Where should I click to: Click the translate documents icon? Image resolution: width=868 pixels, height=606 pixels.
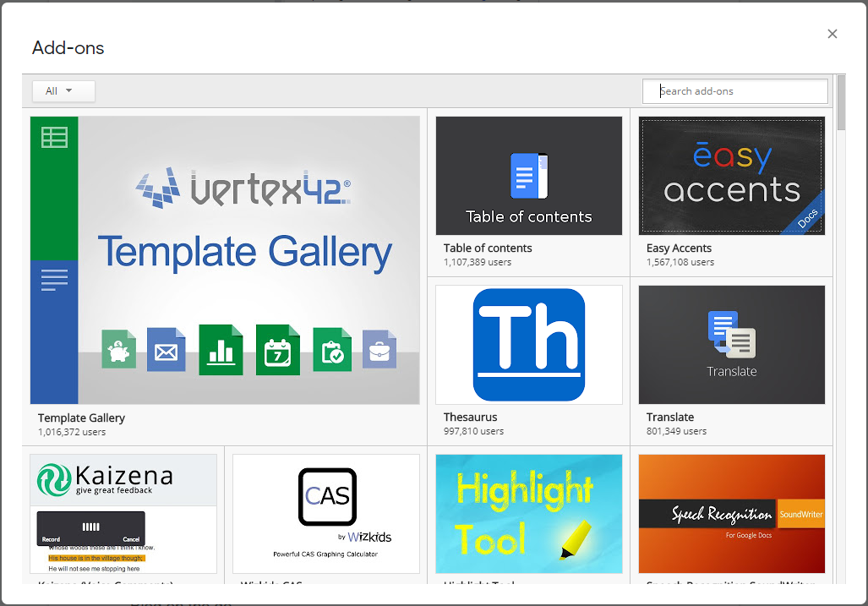pyautogui.click(x=731, y=333)
